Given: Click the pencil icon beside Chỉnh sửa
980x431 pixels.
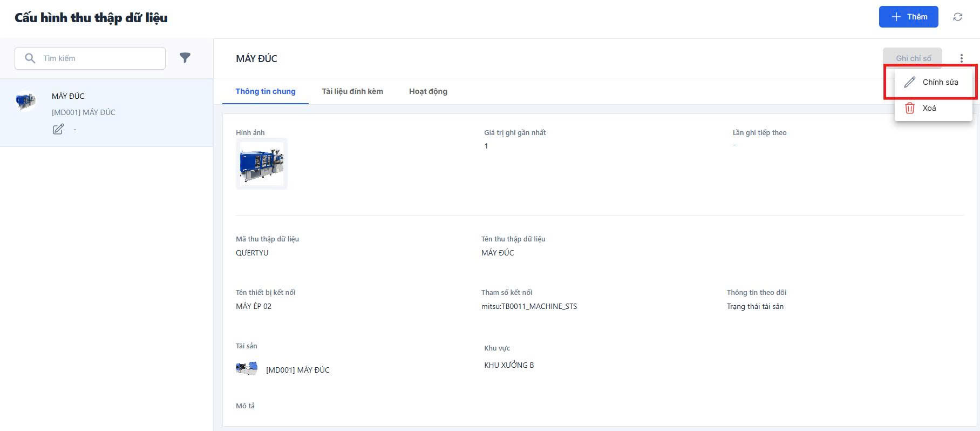Looking at the screenshot, I should click(x=910, y=82).
